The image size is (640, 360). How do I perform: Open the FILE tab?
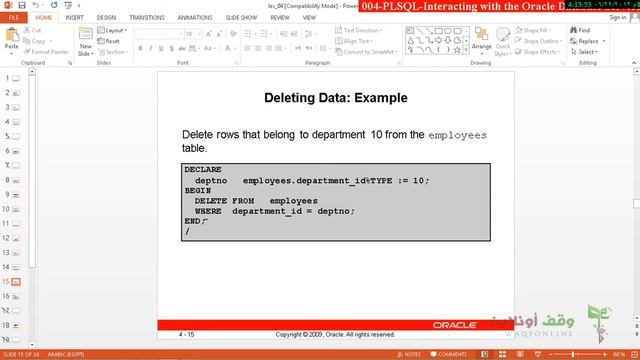coord(13,18)
